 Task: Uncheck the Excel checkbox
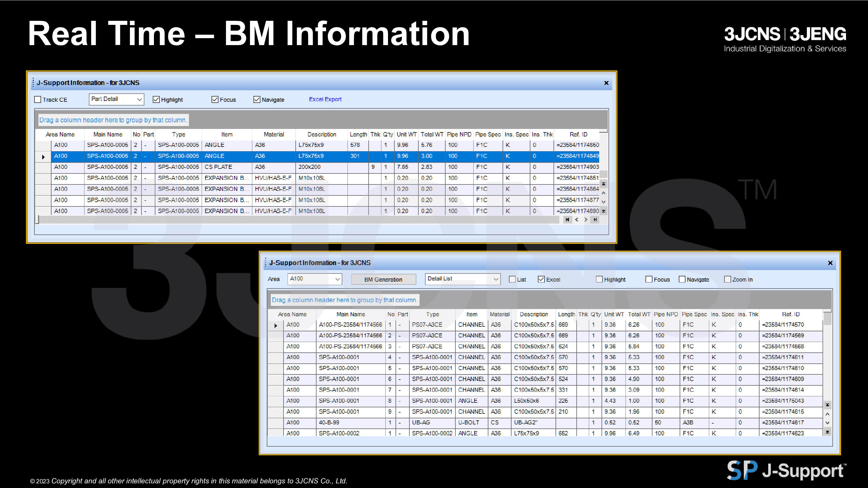(x=541, y=279)
